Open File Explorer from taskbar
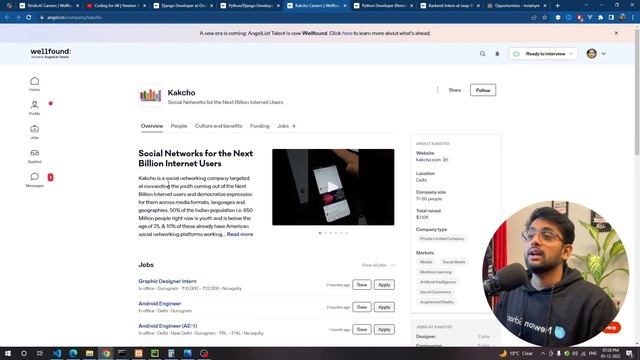 tap(90, 353)
